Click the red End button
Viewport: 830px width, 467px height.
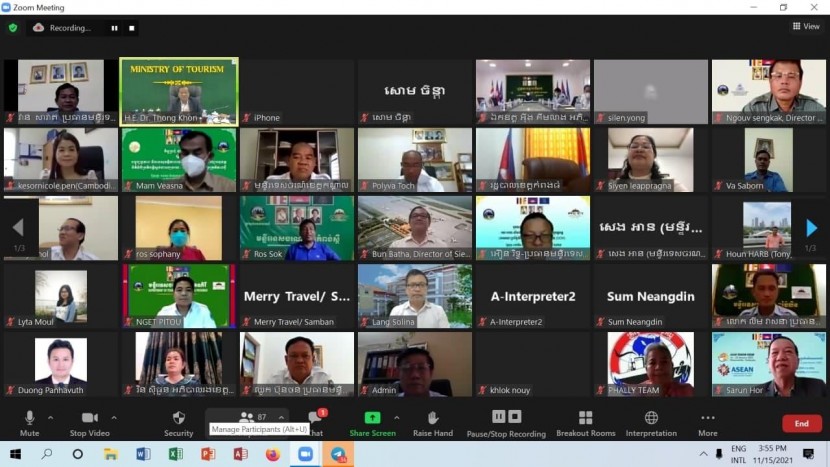(801, 423)
